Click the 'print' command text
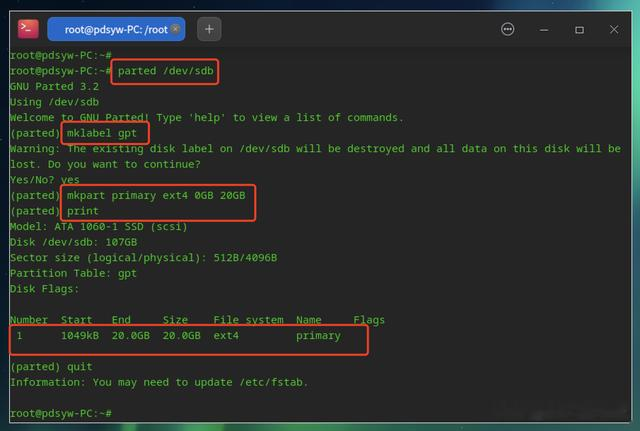 [83, 211]
